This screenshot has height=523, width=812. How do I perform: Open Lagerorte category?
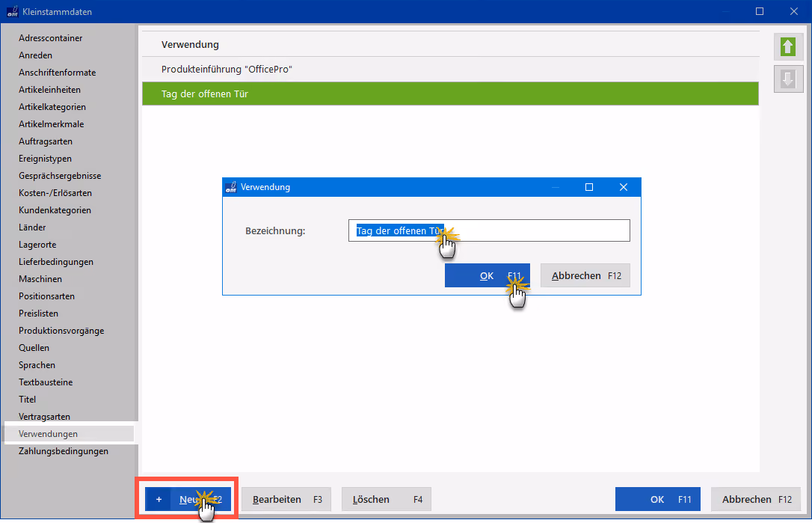[37, 245]
